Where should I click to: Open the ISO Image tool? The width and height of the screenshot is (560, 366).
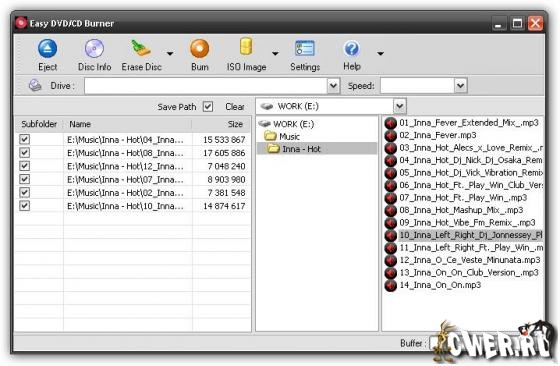(246, 47)
